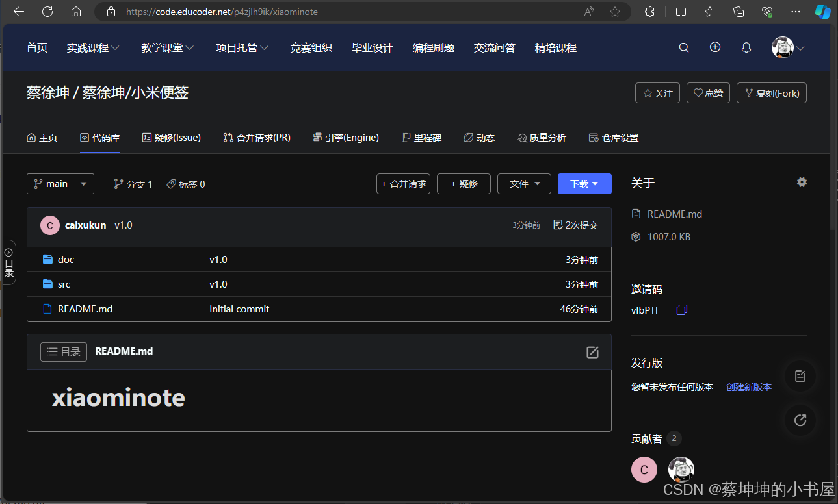Click the settings gear next to 关于
The image size is (838, 504).
[802, 183]
